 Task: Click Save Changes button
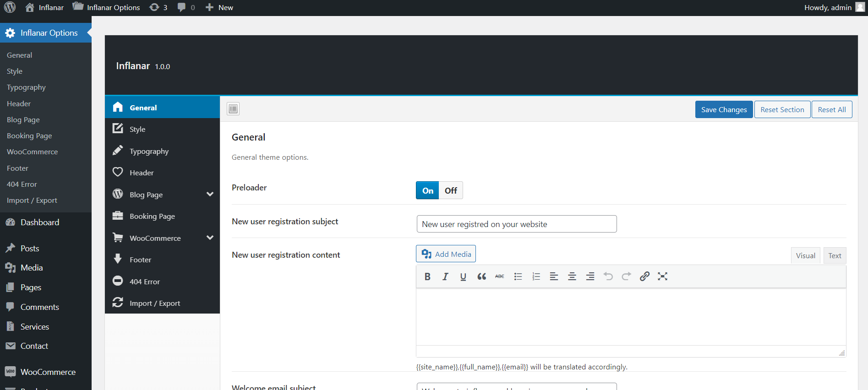coord(724,109)
